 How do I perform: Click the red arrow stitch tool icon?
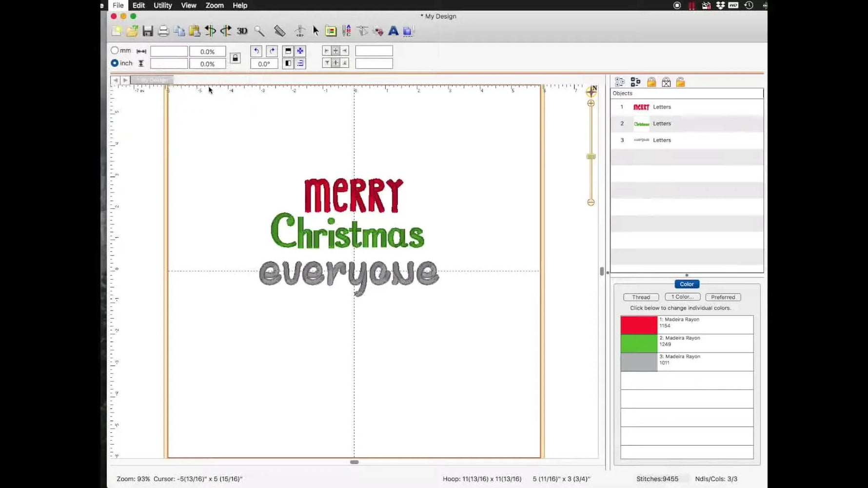pyautogui.click(x=378, y=31)
